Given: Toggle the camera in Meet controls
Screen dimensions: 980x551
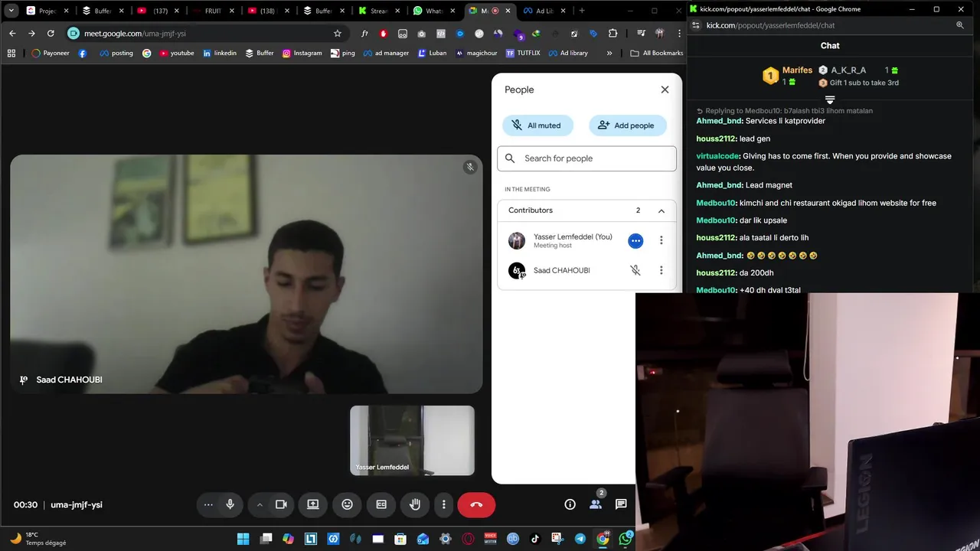Looking at the screenshot, I should click(281, 504).
